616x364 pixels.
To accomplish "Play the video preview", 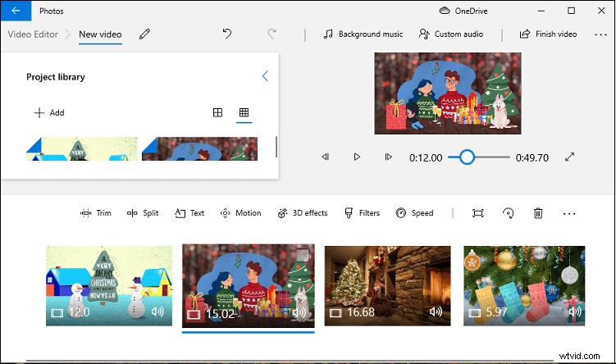I will tap(357, 157).
